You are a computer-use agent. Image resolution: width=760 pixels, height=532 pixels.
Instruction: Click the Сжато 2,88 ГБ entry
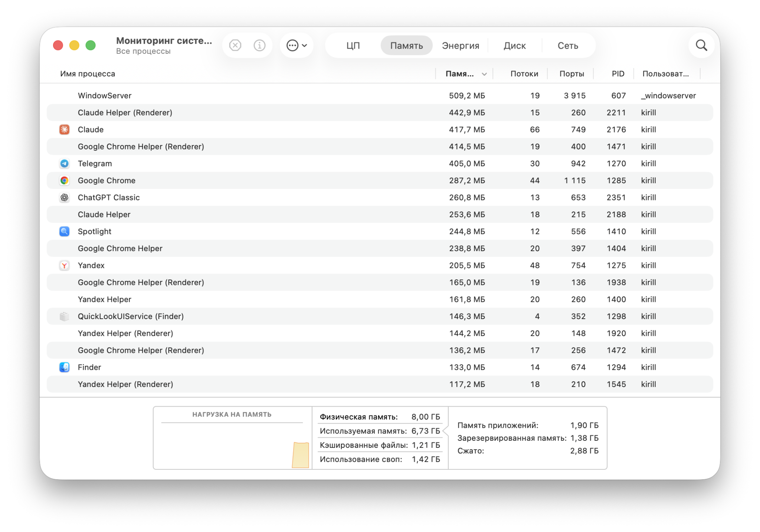(528, 451)
